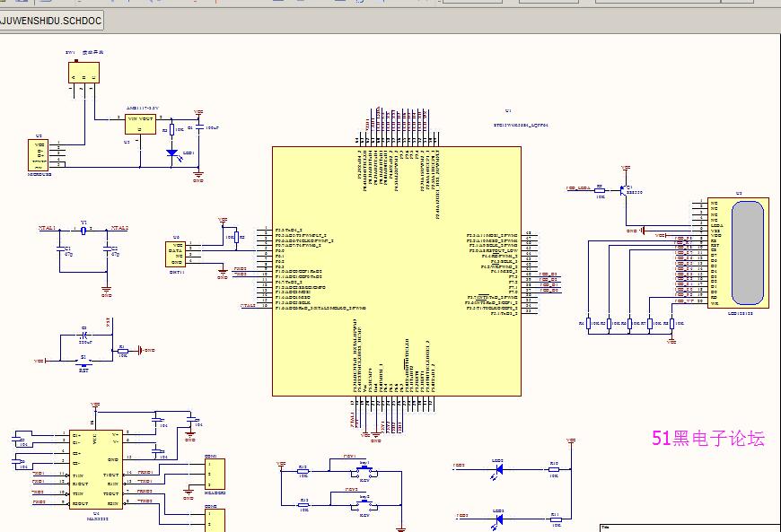781x532 pixels.
Task: Select resistor R9 on LCD_LEDA line
Action: [601, 190]
